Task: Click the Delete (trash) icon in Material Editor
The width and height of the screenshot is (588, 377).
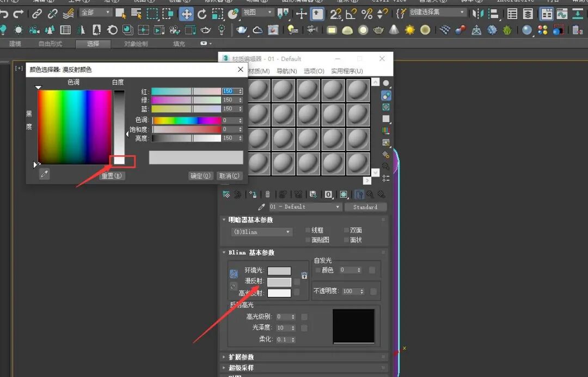Action: [268, 194]
